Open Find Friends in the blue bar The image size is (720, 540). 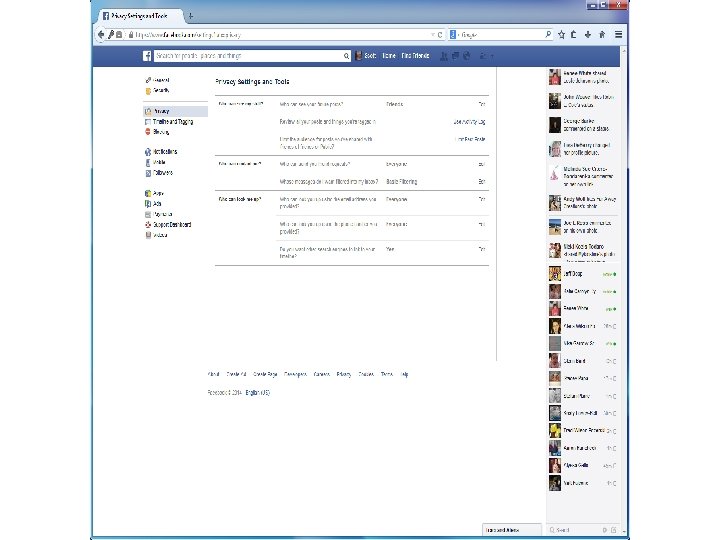click(x=415, y=56)
